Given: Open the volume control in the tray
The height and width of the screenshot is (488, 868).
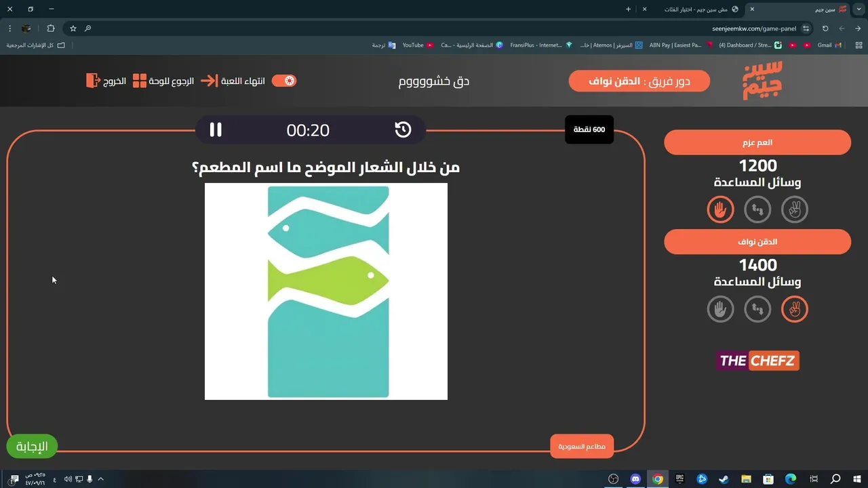Looking at the screenshot, I should (68, 479).
